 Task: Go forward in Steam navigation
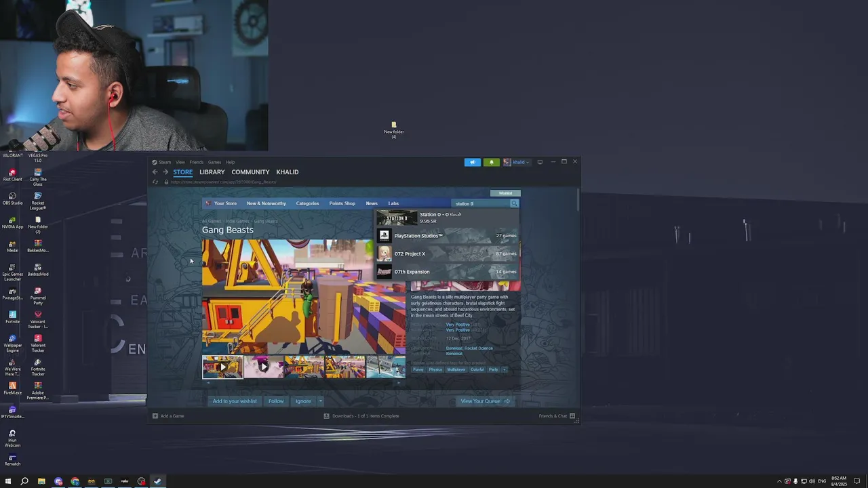(165, 172)
